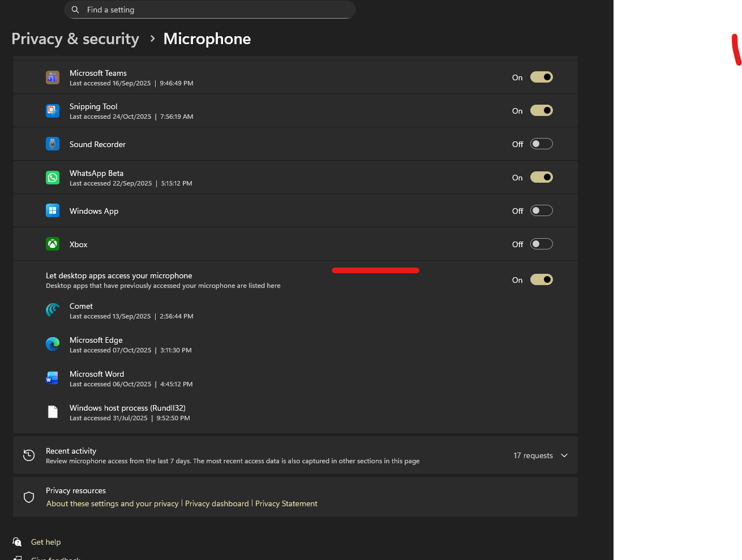Click Let desktop apps access your microphone
The width and height of the screenshot is (742, 560).
tap(119, 275)
